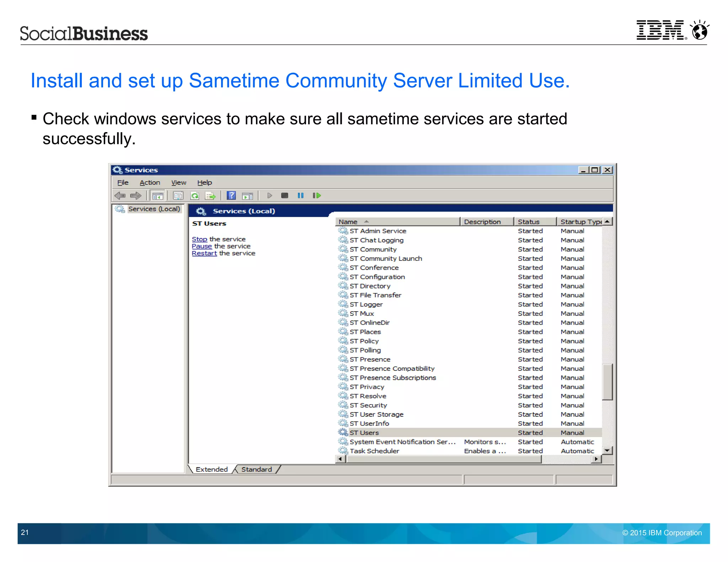
Task: Select the ST Conference gear icon
Action: point(343,268)
